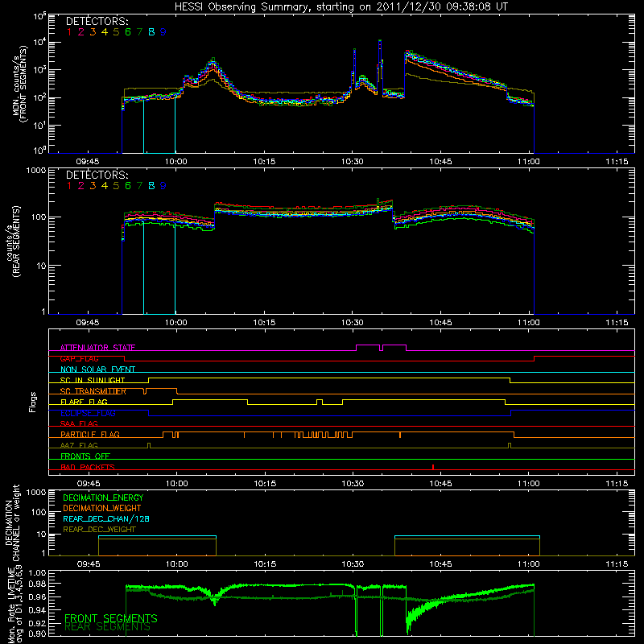
Task: Click the ATTENUATOR_STATE flag label
Action: pyautogui.click(x=97, y=348)
